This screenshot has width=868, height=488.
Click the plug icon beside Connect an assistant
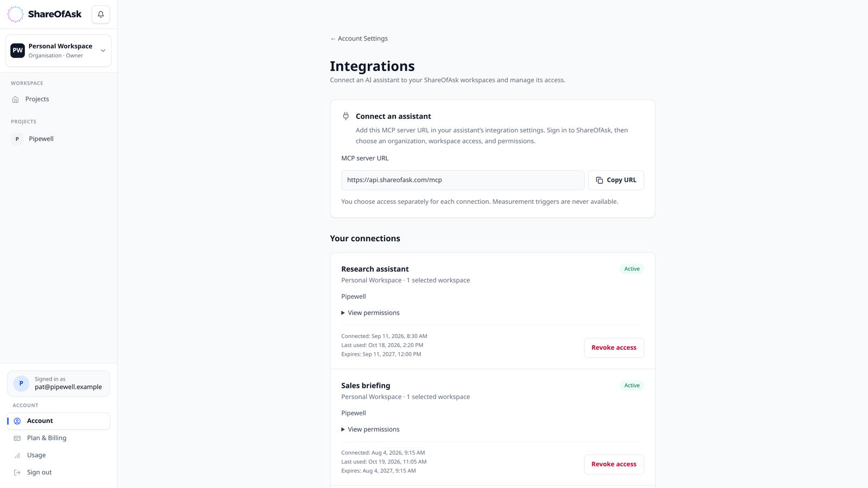tap(346, 116)
